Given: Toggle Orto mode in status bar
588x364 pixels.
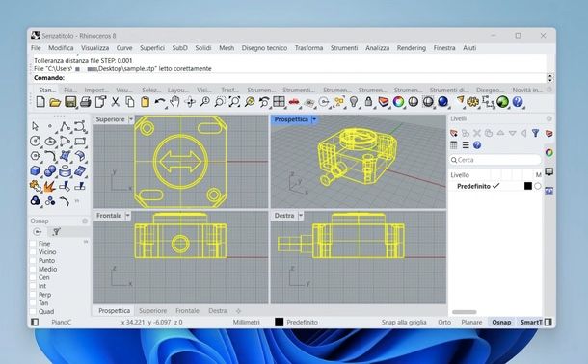Looking at the screenshot, I should (444, 322).
